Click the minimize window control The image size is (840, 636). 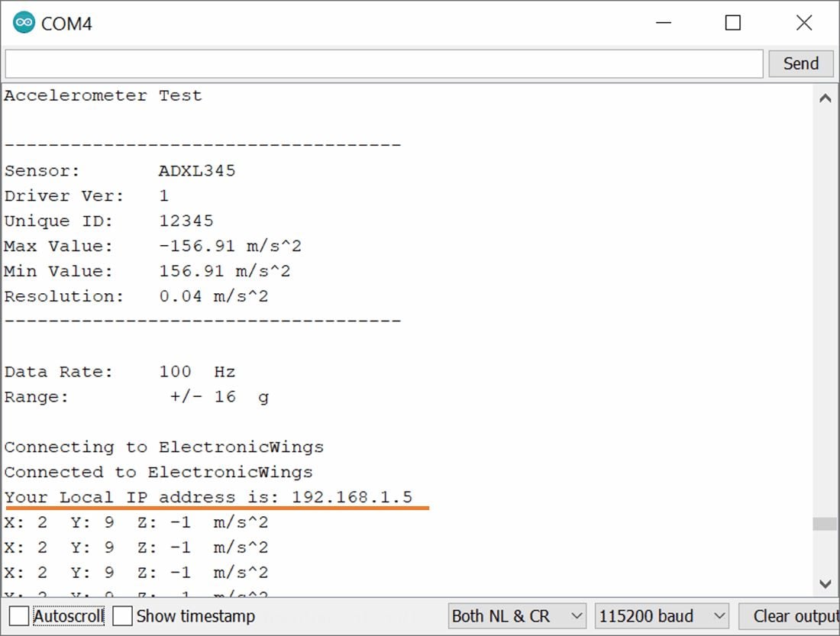[x=663, y=22]
